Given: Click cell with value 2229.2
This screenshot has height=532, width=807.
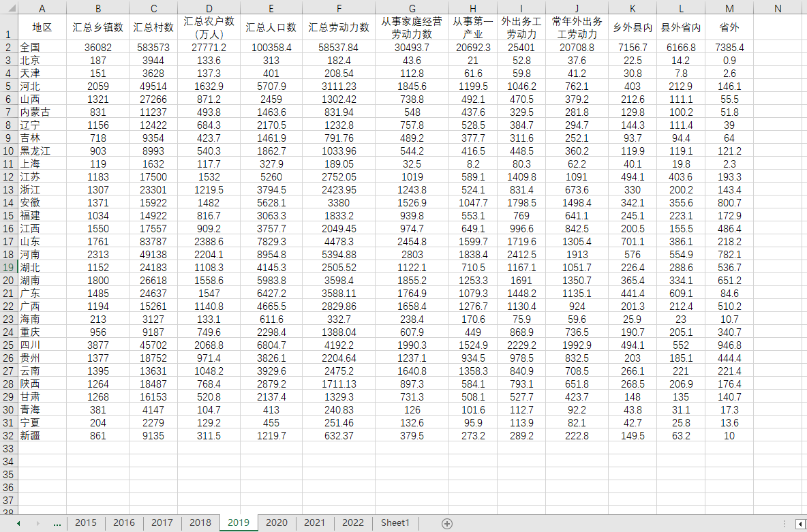Looking at the screenshot, I should tap(521, 345).
